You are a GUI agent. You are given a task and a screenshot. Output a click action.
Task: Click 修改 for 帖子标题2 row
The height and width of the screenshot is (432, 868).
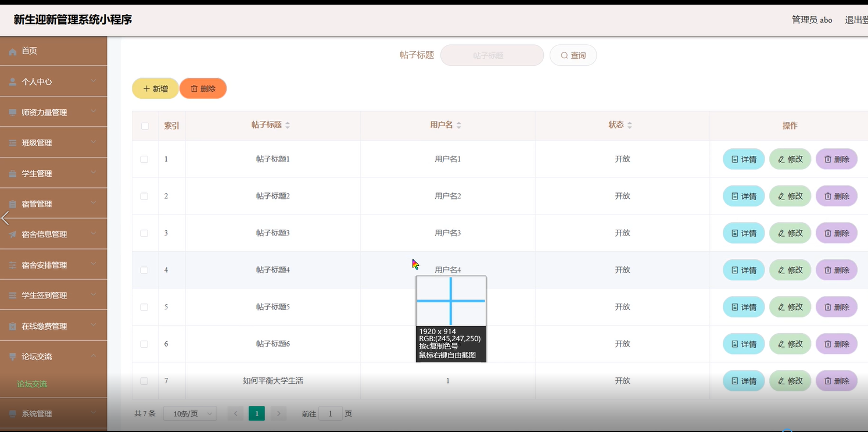coord(790,197)
